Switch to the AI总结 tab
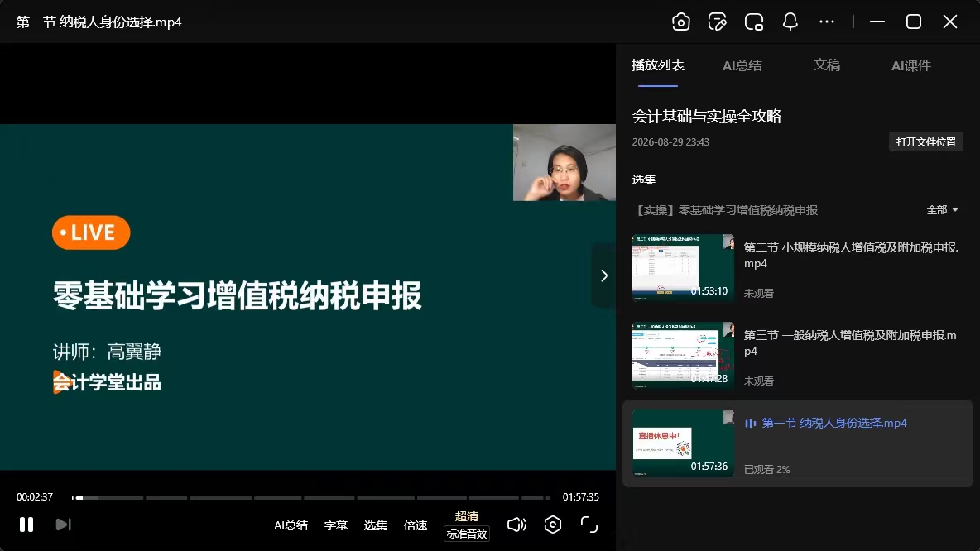The height and width of the screenshot is (551, 980). click(x=742, y=65)
